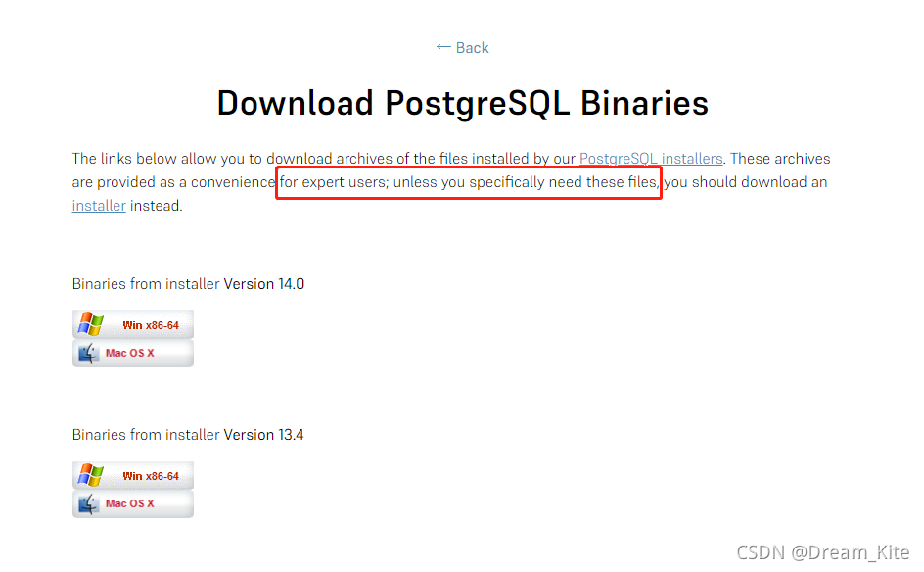Click the Binaries from installer Version 14.0 heading
924x572 pixels.
[x=188, y=283]
